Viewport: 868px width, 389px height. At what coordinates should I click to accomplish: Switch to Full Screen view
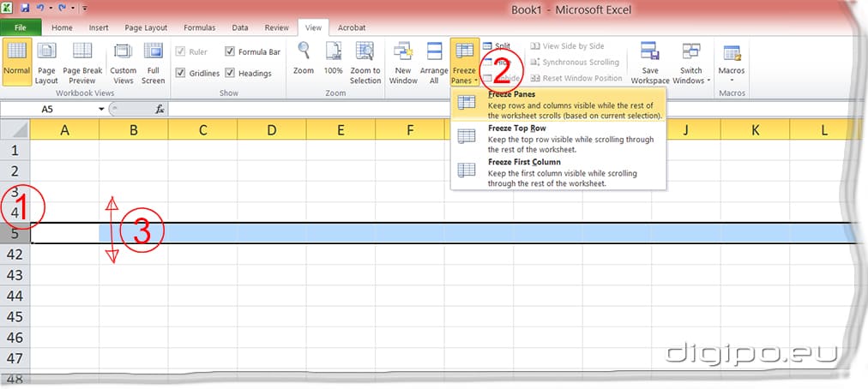coord(154,63)
